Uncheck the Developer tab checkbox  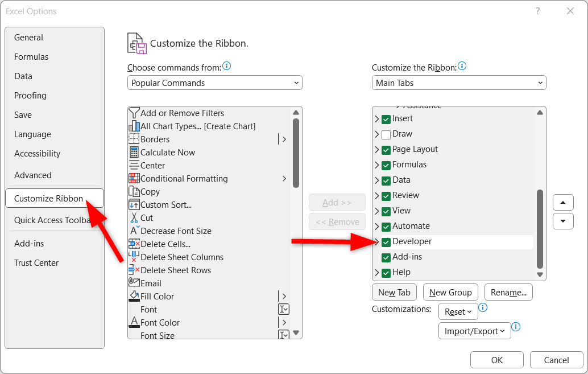386,242
